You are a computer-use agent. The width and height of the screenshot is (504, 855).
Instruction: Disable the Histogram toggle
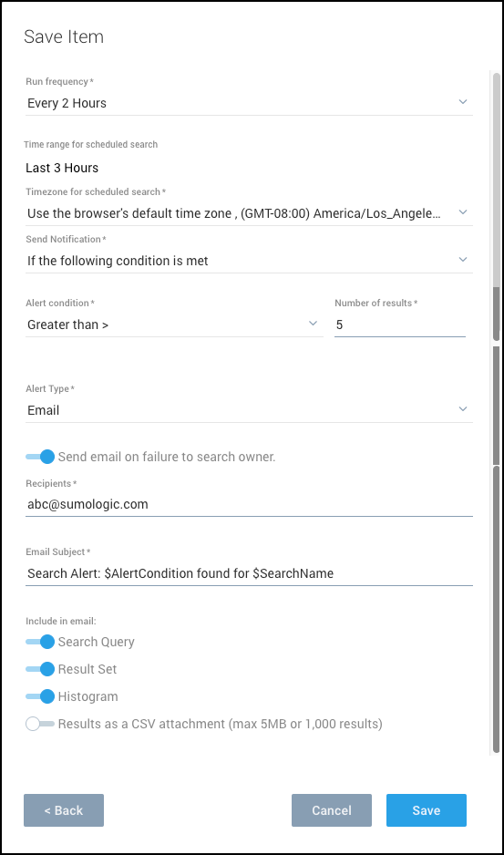click(x=40, y=696)
